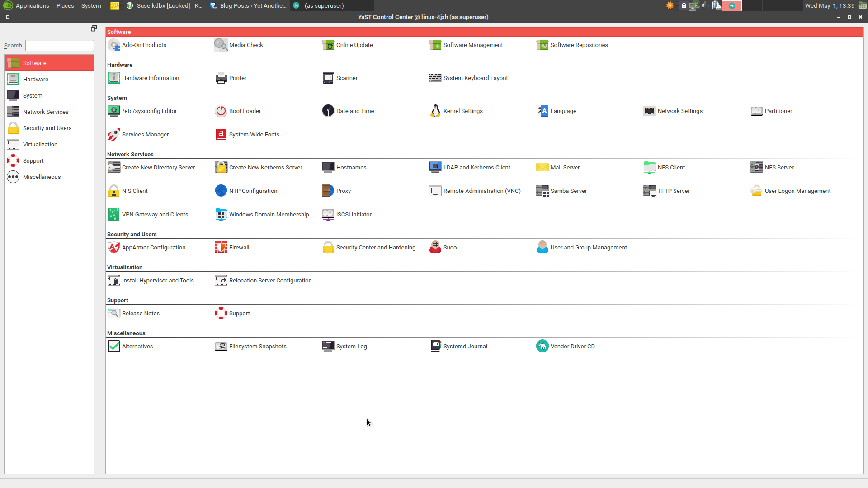Screen dimensions: 868x488
Task: Click User and Group Management link
Action: point(588,247)
